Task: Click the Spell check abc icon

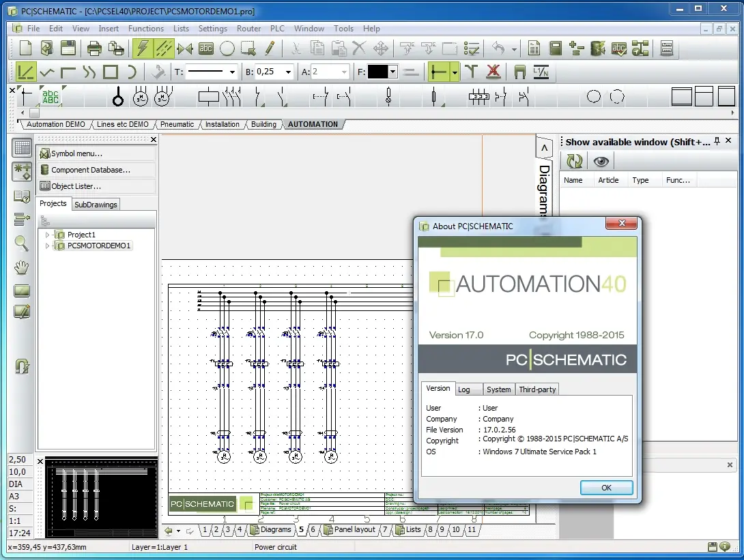Action: pyautogui.click(x=618, y=48)
